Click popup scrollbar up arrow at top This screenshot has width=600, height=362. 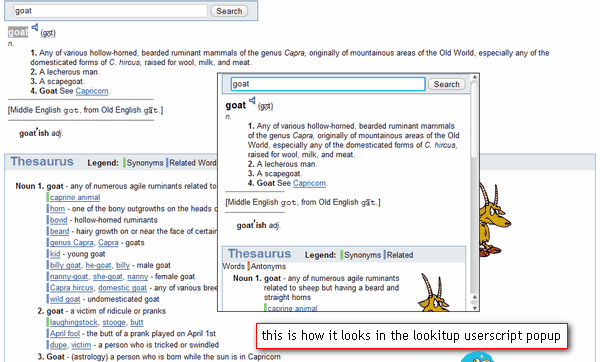tap(474, 77)
